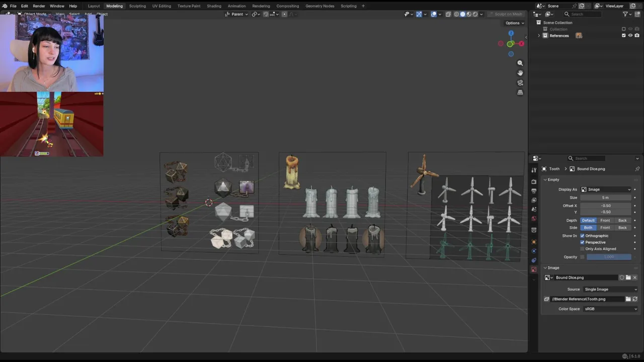The image size is (644, 362).
Task: Click the Blender logo icon
Action: click(5, 6)
